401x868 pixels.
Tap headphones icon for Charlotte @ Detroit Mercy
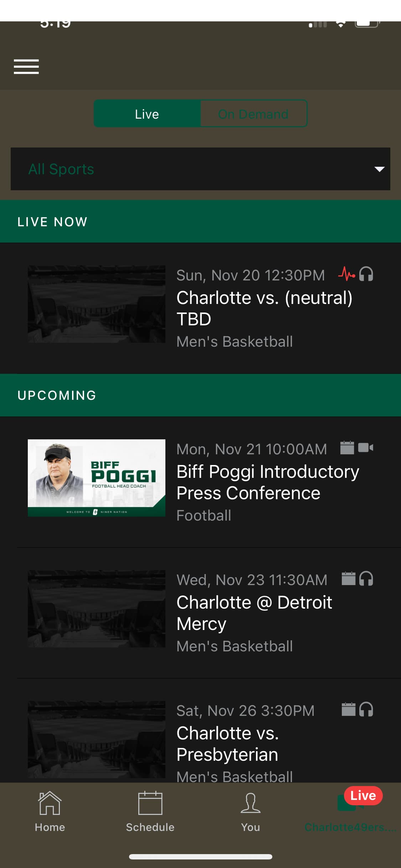[x=366, y=578]
